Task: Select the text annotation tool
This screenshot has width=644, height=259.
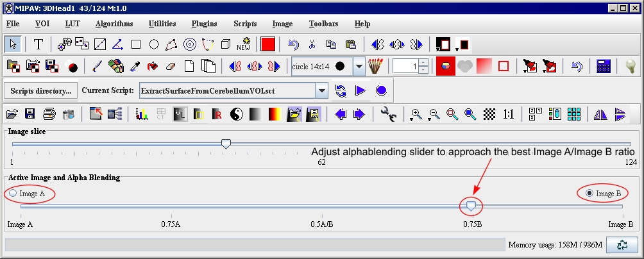Action: click(38, 44)
